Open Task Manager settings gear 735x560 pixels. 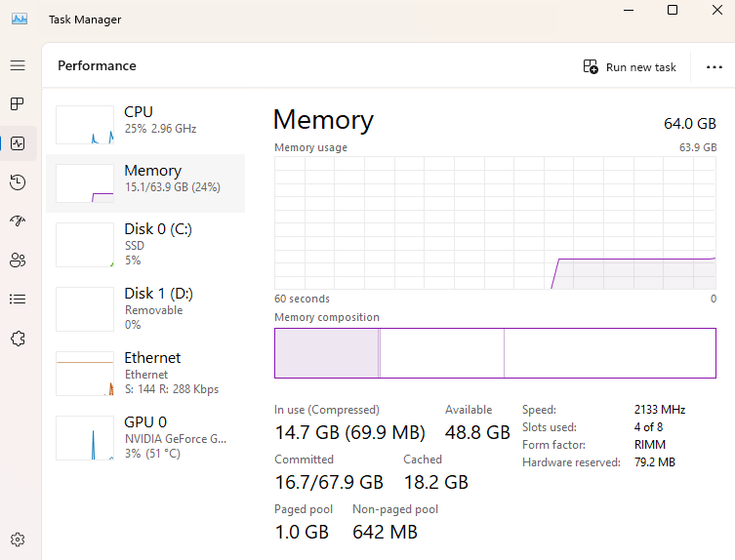(18, 540)
